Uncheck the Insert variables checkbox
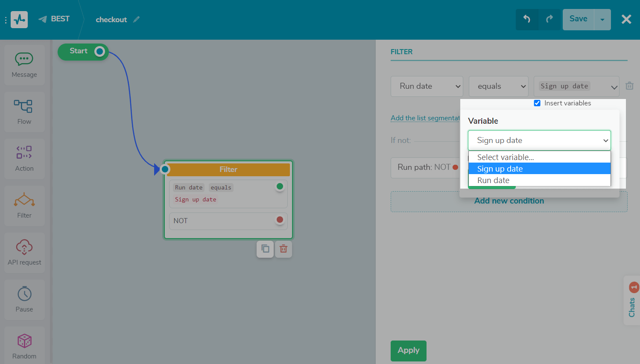 537,103
